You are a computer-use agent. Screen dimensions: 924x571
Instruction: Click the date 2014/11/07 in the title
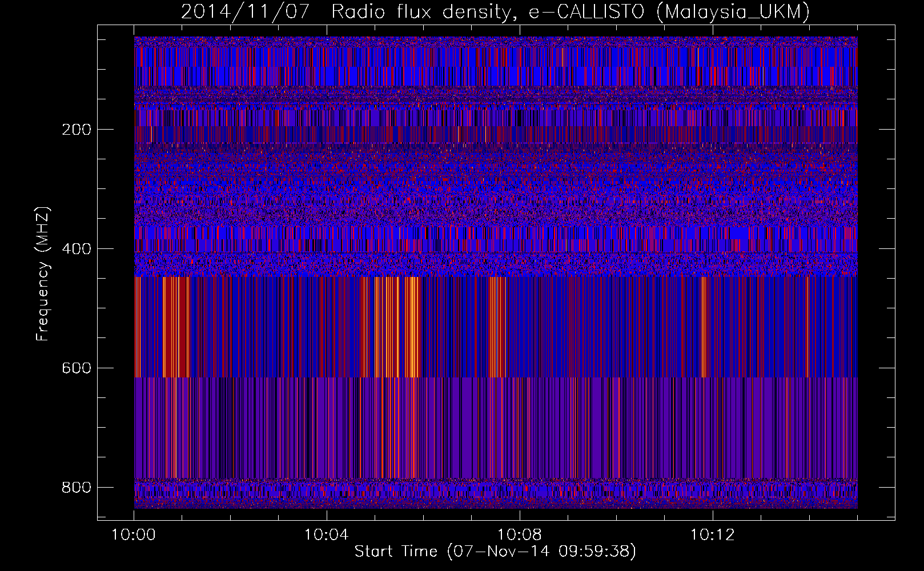tap(246, 12)
